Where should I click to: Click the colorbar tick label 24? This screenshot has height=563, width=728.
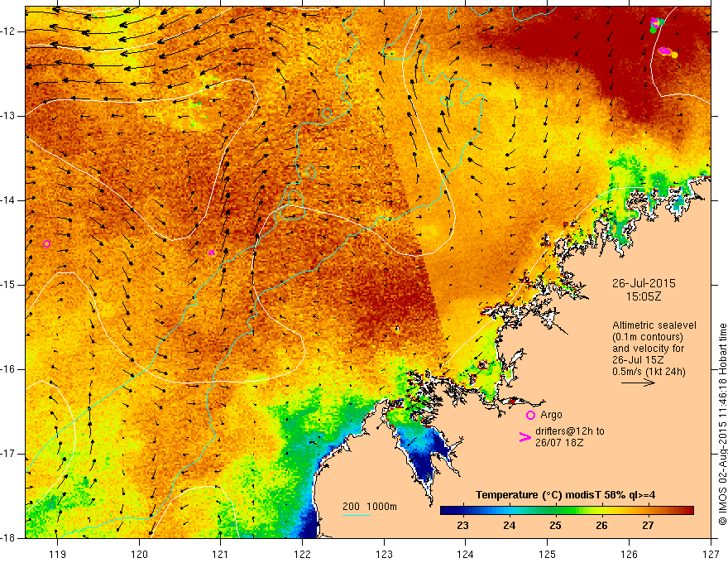pos(510,526)
